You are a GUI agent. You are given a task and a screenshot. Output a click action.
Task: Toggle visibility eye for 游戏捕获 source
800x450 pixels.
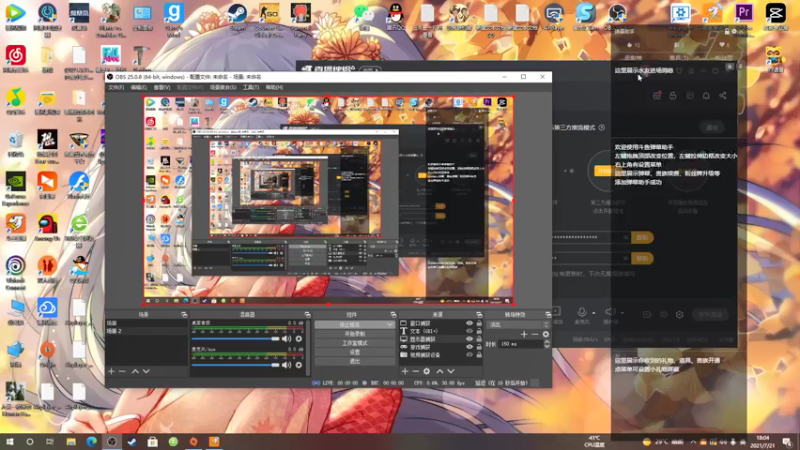(469, 346)
